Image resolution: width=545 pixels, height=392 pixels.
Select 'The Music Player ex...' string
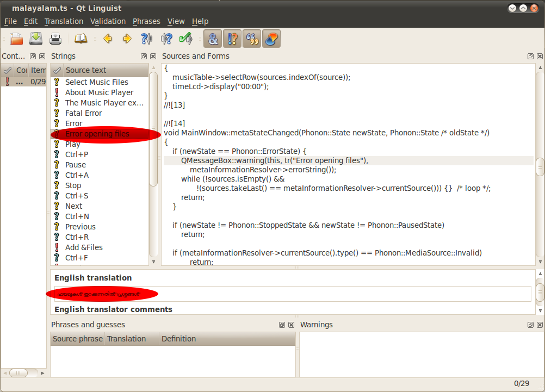click(100, 103)
